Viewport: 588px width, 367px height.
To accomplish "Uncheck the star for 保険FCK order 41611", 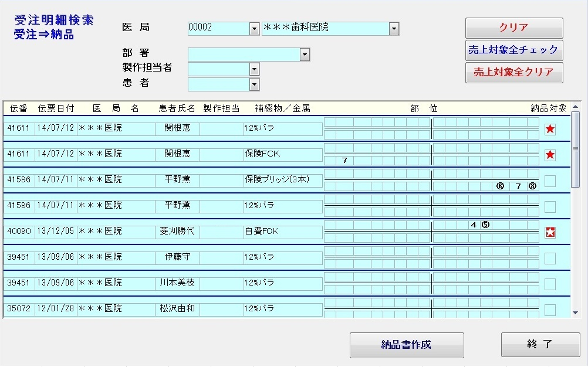I will click(550, 155).
